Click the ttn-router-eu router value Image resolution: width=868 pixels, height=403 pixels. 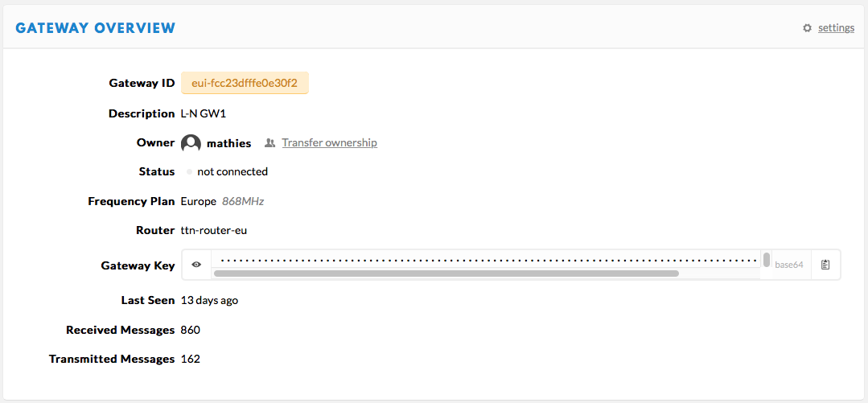[x=214, y=230]
